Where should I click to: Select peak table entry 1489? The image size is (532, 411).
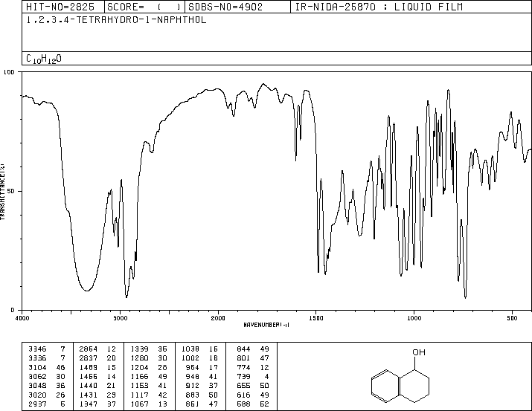click(89, 367)
